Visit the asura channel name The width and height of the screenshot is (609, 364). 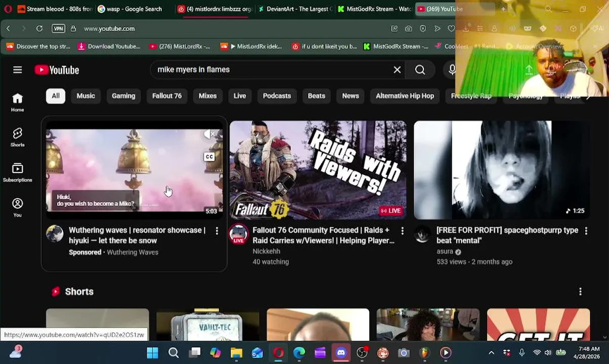coord(445,251)
